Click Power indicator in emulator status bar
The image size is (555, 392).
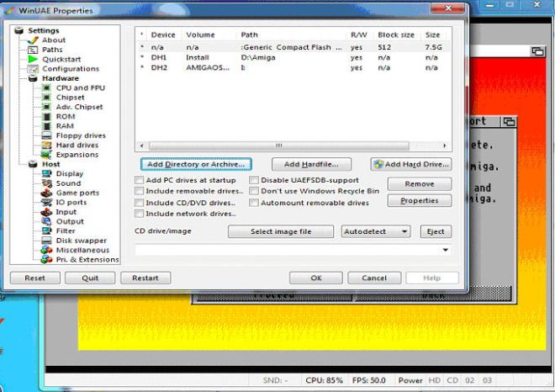pos(410,380)
